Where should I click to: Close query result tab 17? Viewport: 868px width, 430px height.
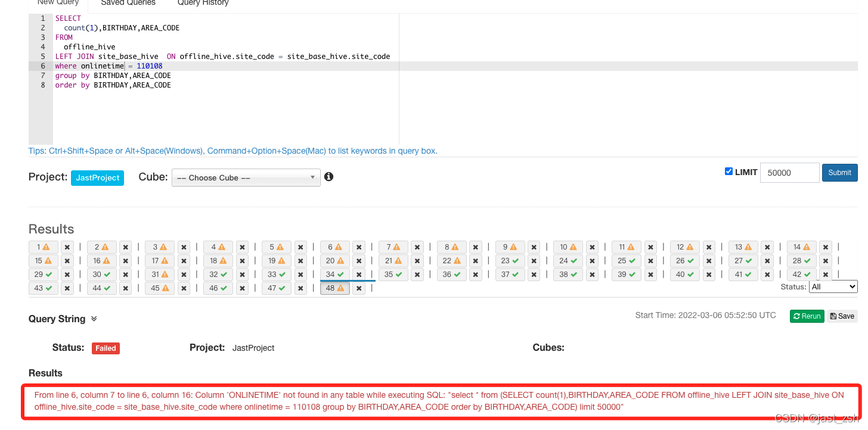pos(184,261)
